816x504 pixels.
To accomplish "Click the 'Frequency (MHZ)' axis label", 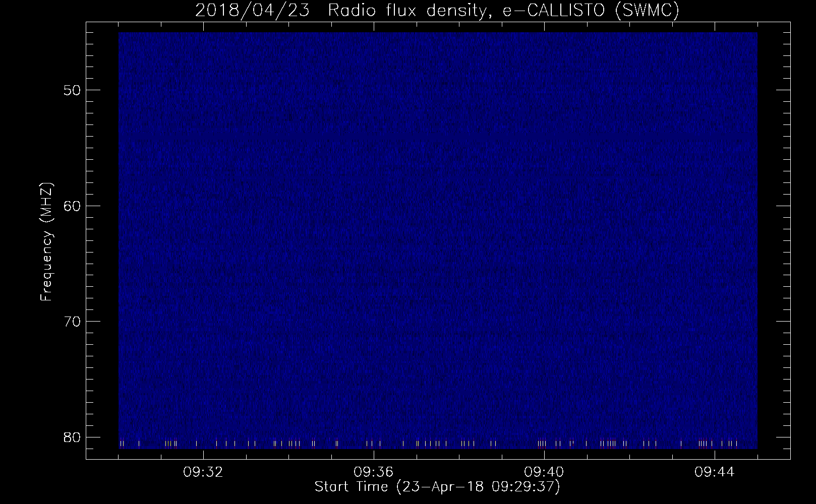I will pyautogui.click(x=47, y=242).
